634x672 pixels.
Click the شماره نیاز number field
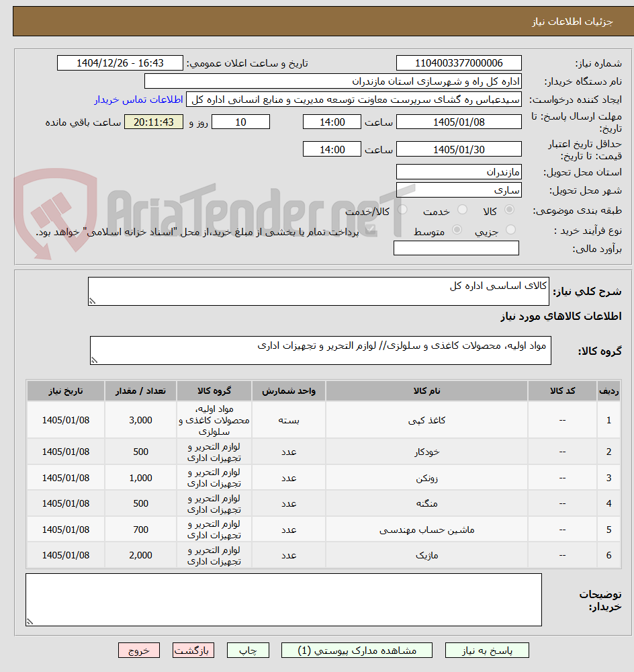point(459,63)
